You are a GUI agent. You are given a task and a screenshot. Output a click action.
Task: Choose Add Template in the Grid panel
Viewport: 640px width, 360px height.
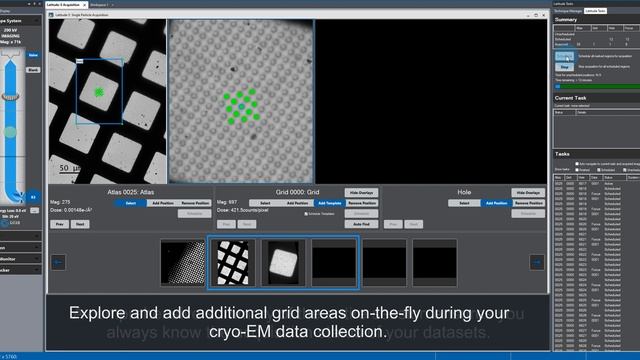[329, 203]
